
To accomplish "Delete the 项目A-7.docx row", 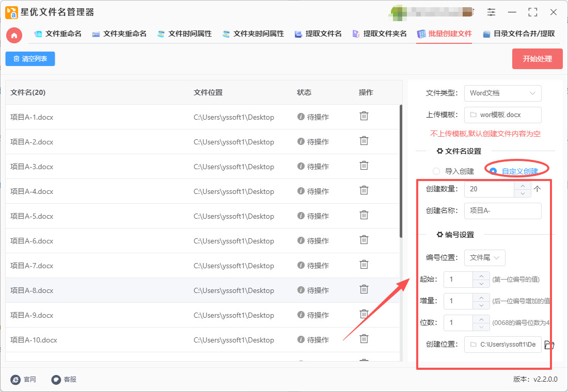I will click(x=364, y=265).
